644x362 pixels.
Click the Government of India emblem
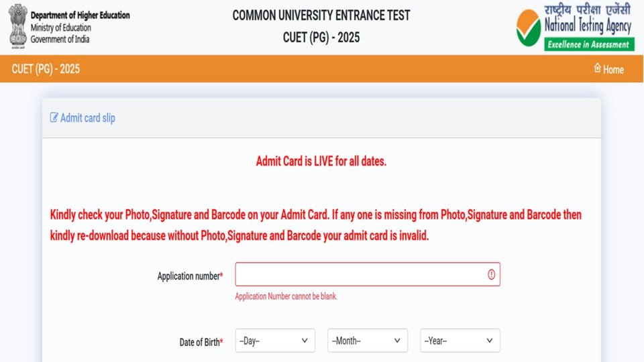point(16,27)
